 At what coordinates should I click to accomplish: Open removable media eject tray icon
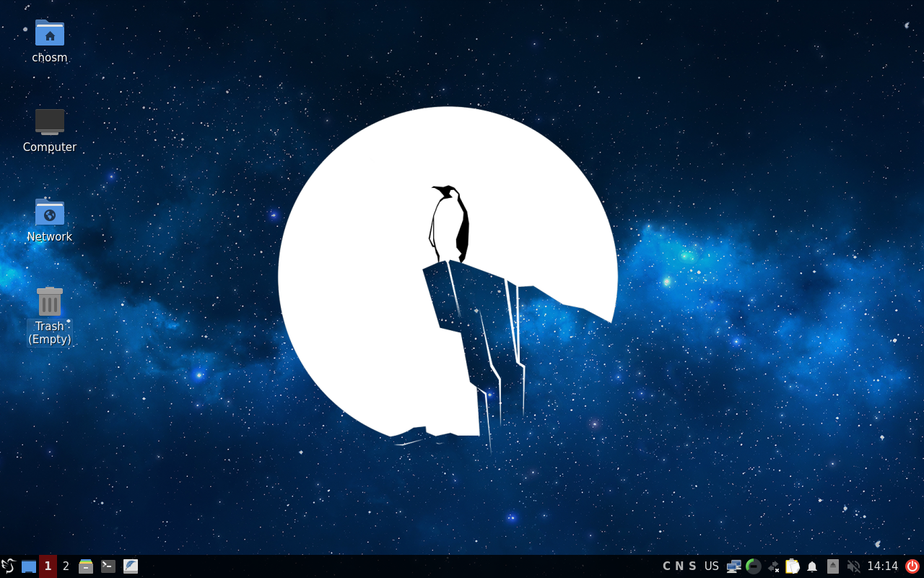pyautogui.click(x=832, y=566)
